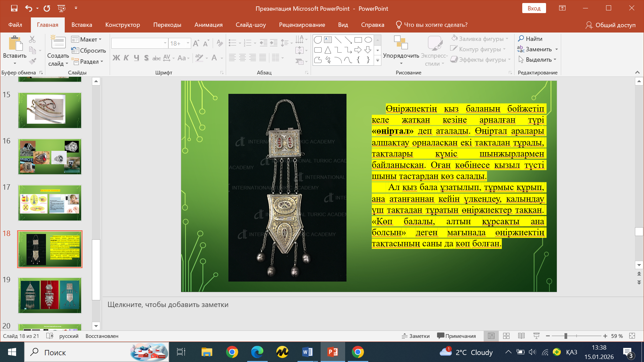The height and width of the screenshot is (362, 644).
Task: Click the Save icon in the title bar
Action: click(14, 8)
